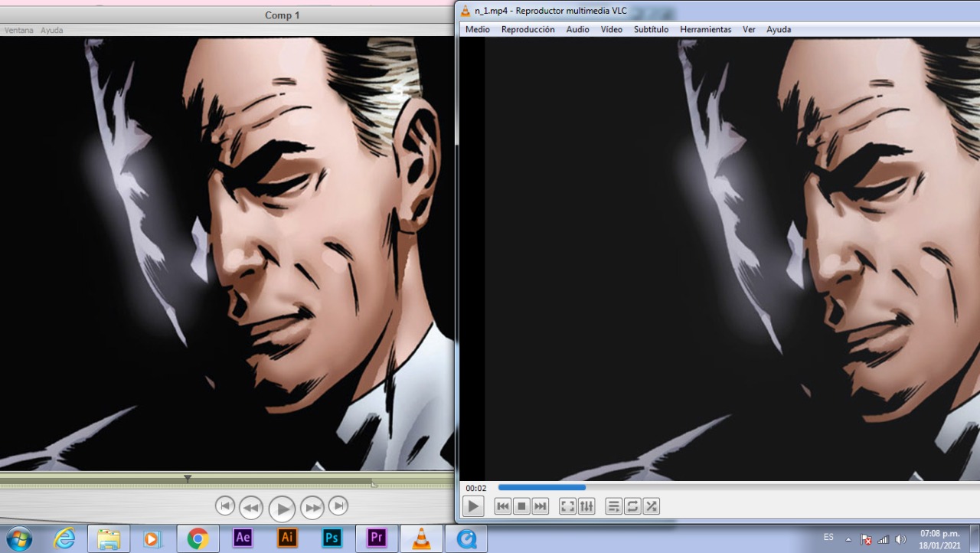
Task: Switch to VLC taskbar button
Action: pyautogui.click(x=421, y=538)
